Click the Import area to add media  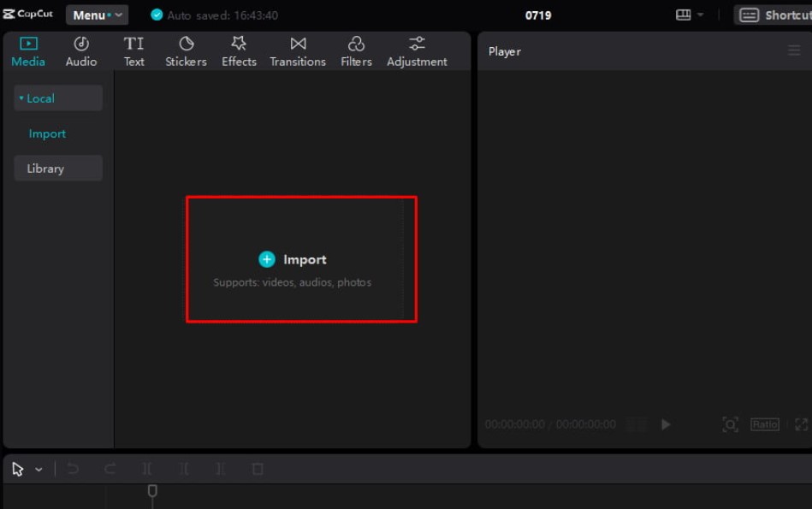point(301,259)
